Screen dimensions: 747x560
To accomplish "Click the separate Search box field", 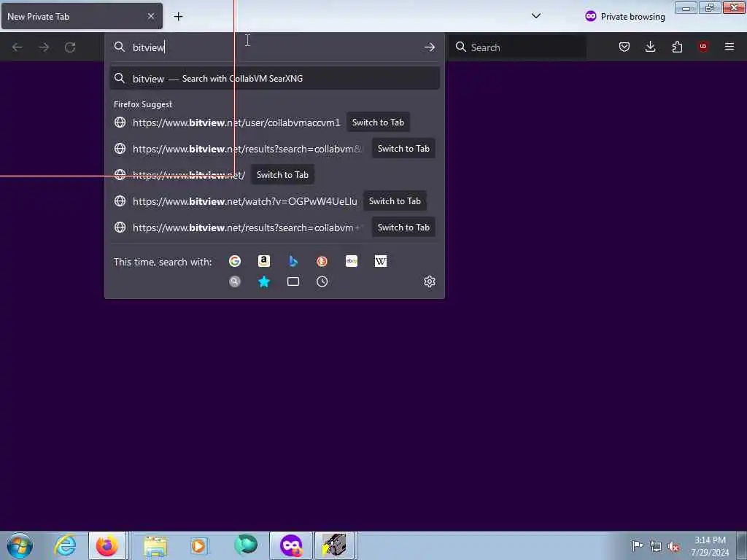I will (517, 47).
